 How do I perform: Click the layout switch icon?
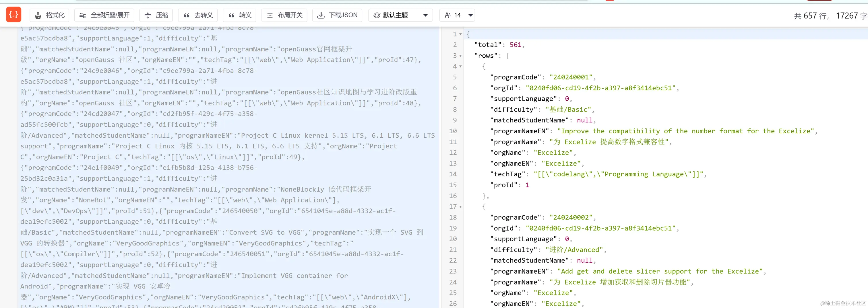[x=270, y=15]
